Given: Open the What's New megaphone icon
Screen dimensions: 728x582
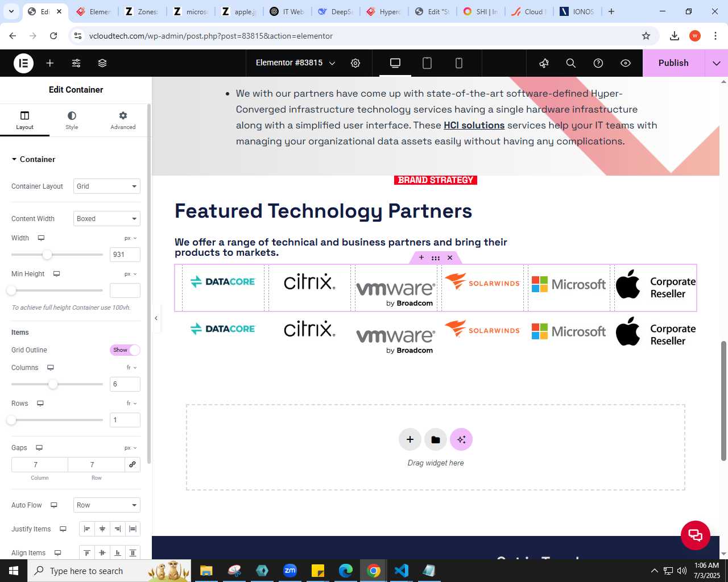Looking at the screenshot, I should 544,63.
